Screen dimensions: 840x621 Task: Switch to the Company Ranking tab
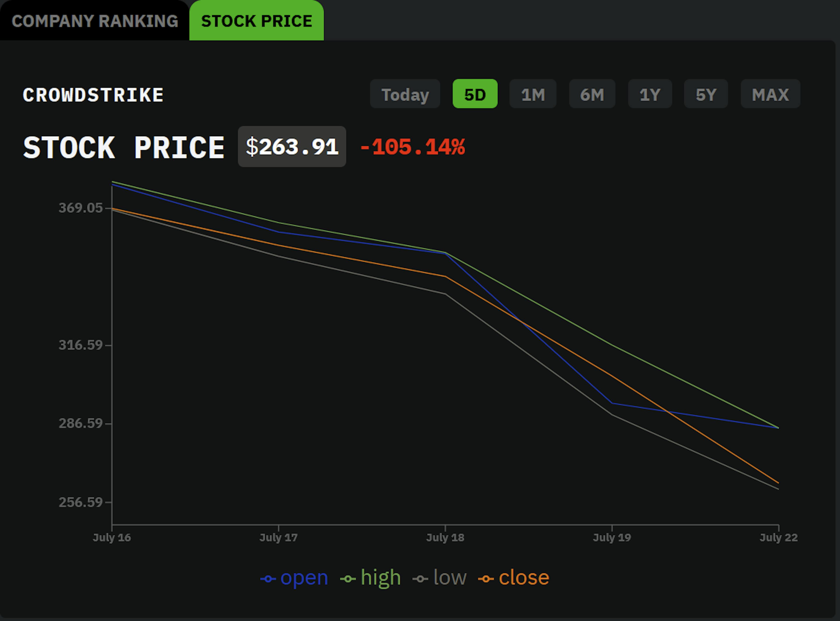94,21
